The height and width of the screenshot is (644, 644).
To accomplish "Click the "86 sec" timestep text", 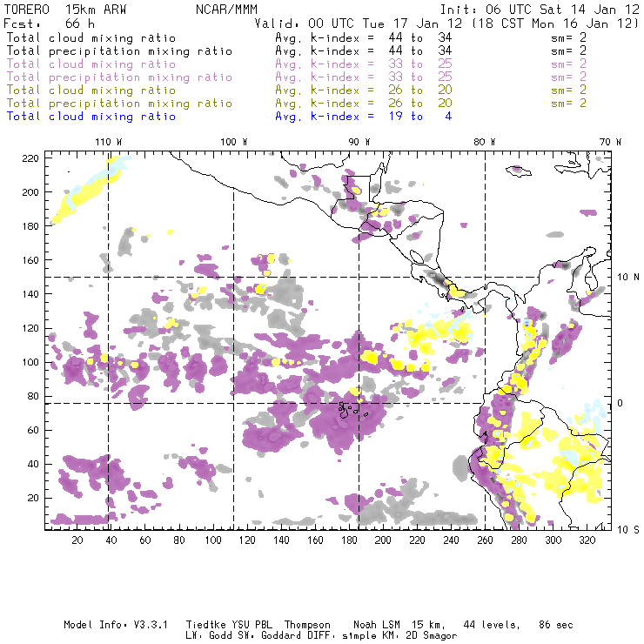I will coord(556,625).
